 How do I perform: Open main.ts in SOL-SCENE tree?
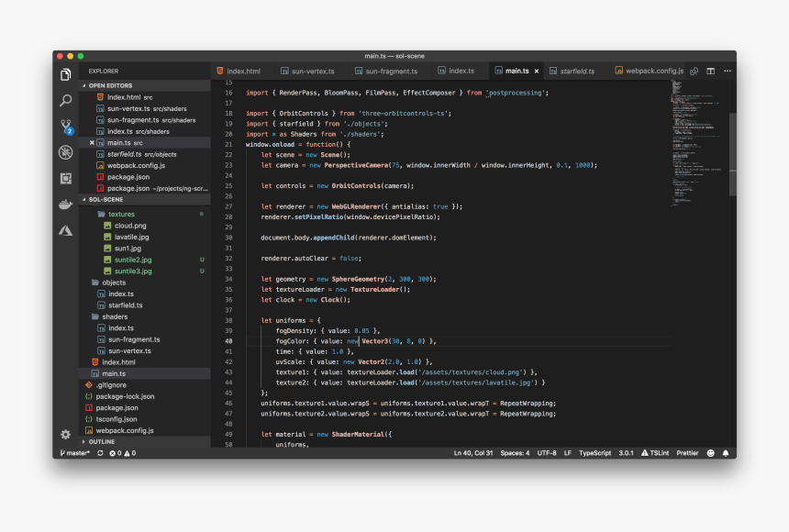pyautogui.click(x=145, y=373)
